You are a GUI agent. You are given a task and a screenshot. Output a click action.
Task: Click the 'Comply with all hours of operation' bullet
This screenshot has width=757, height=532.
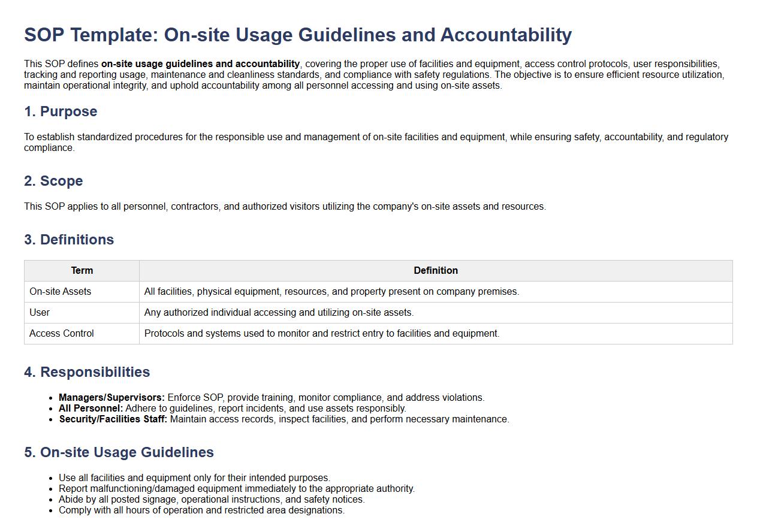click(x=201, y=510)
